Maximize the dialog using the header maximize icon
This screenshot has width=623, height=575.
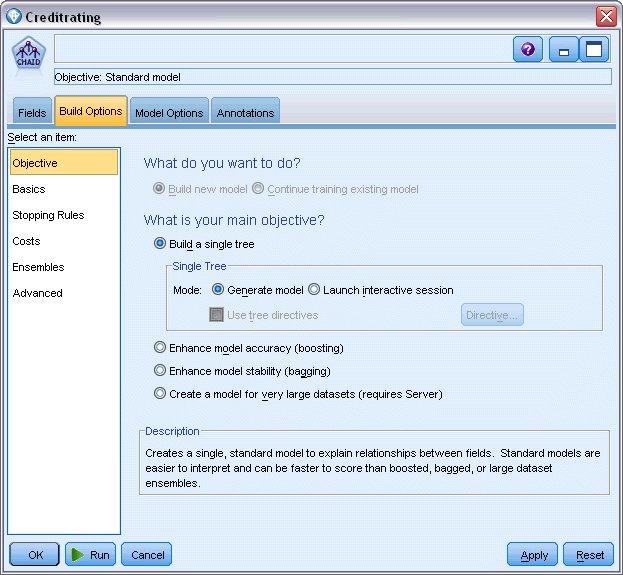[x=594, y=50]
